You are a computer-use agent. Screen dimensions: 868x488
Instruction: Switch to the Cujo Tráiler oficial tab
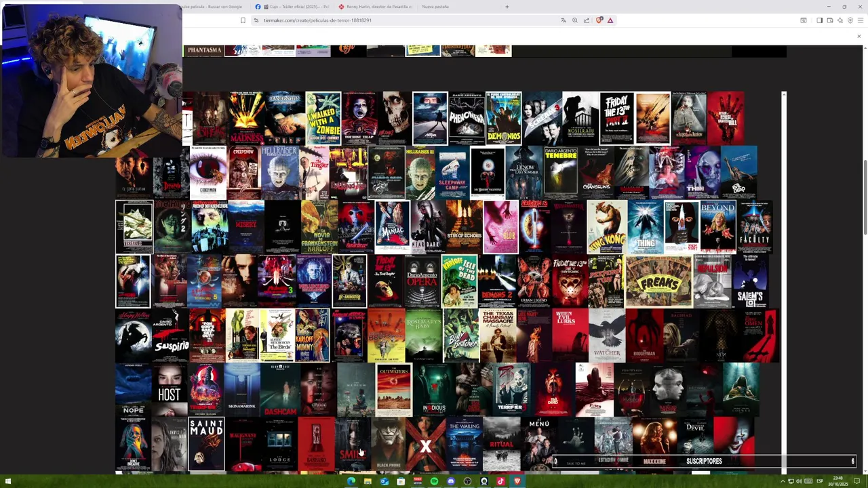coord(292,7)
